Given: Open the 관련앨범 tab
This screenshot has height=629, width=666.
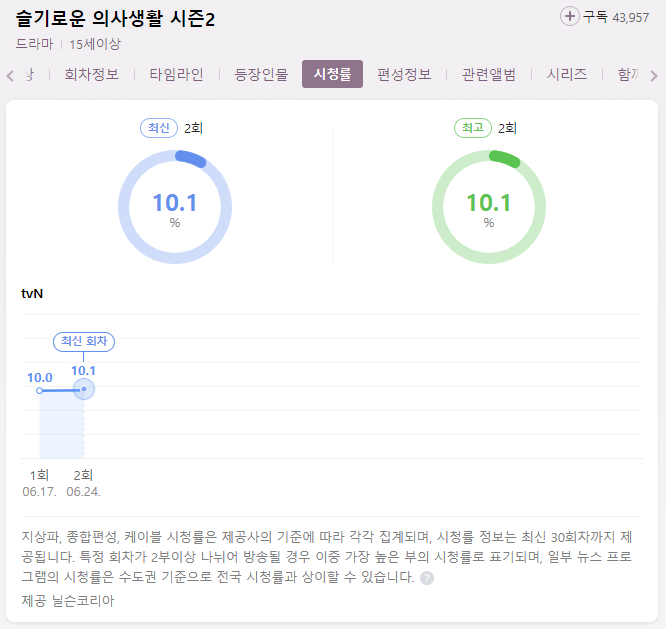Looking at the screenshot, I should [x=489, y=74].
